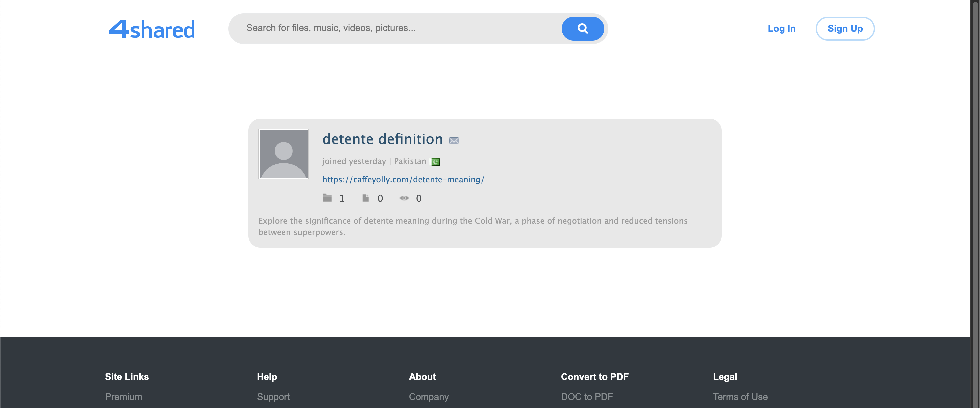Screen dimensions: 980x408
Task: Click the folders icon showing count 1
Action: pyautogui.click(x=327, y=198)
